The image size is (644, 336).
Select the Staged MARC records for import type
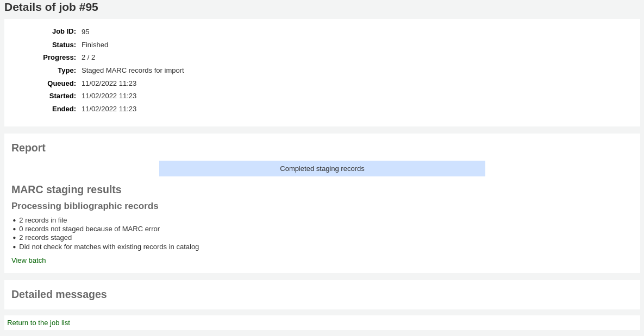click(x=133, y=70)
